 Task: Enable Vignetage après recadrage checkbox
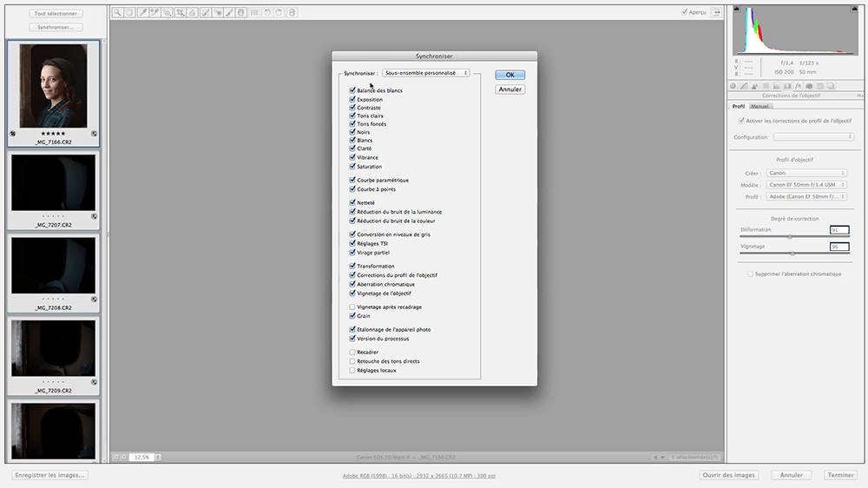click(352, 307)
